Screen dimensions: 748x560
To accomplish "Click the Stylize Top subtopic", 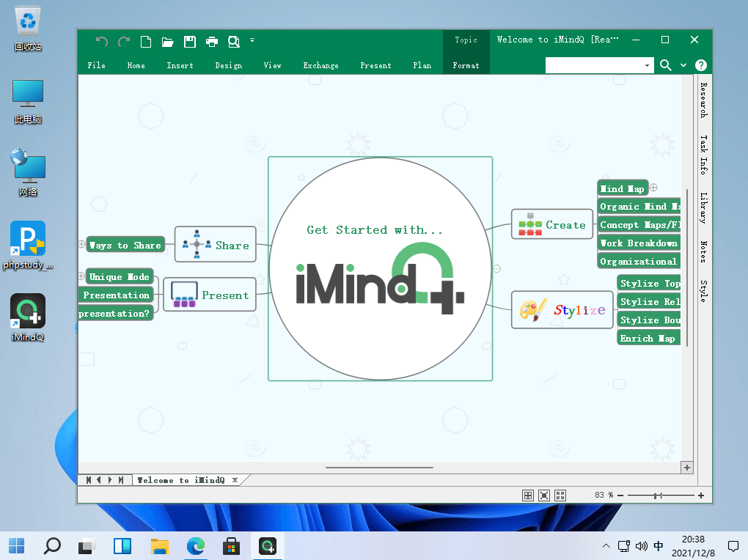I will (649, 284).
